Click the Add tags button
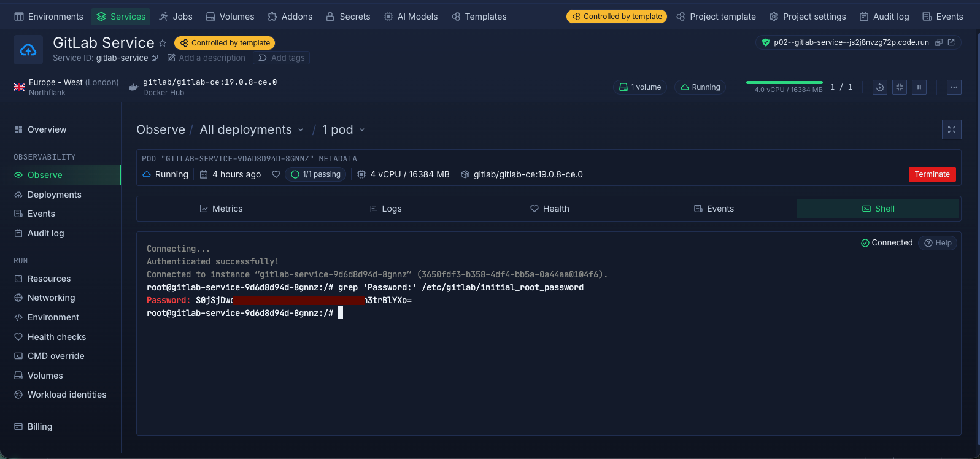Screen dimensions: 980x459 282,58
